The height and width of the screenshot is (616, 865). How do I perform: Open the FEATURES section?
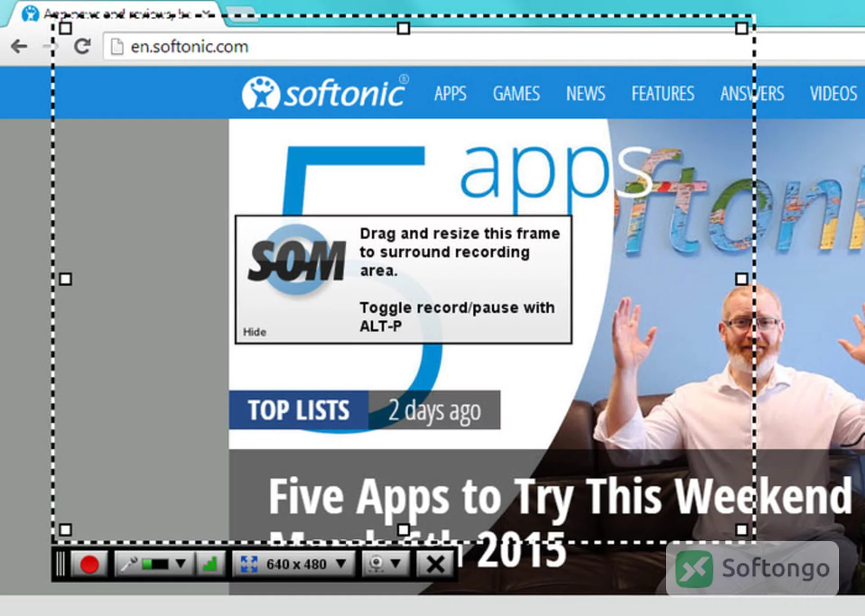click(x=663, y=93)
